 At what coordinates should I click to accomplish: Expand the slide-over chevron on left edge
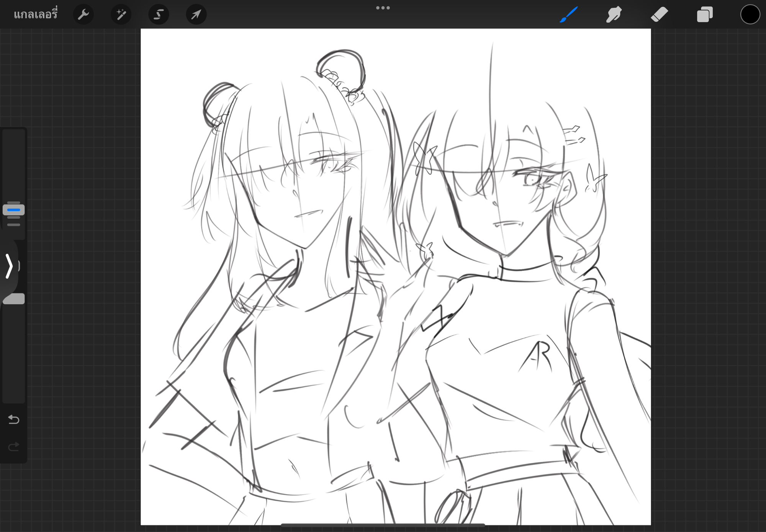[x=9, y=265]
